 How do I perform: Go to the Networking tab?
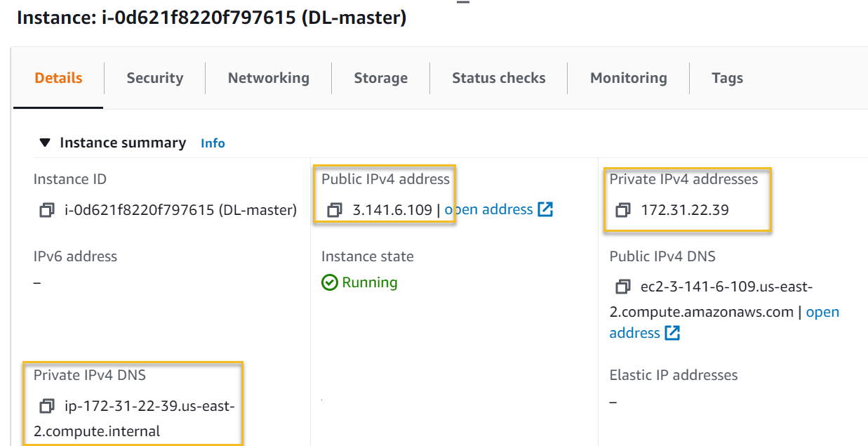pos(268,78)
